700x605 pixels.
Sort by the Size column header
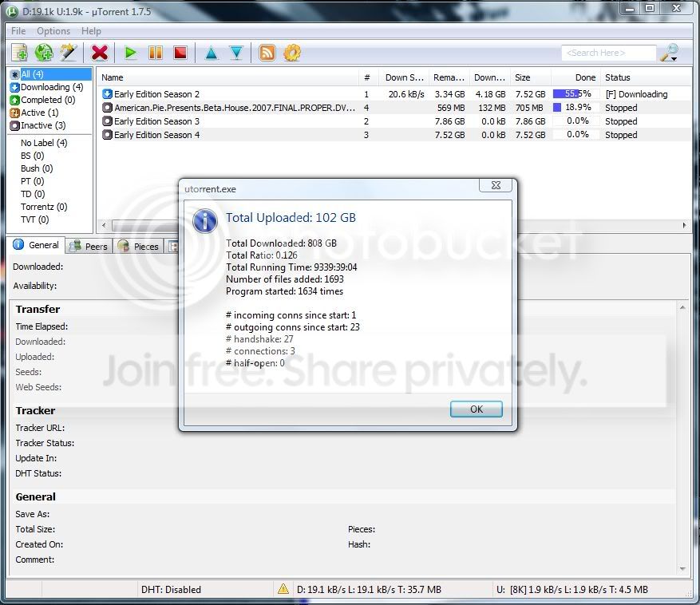(530, 77)
